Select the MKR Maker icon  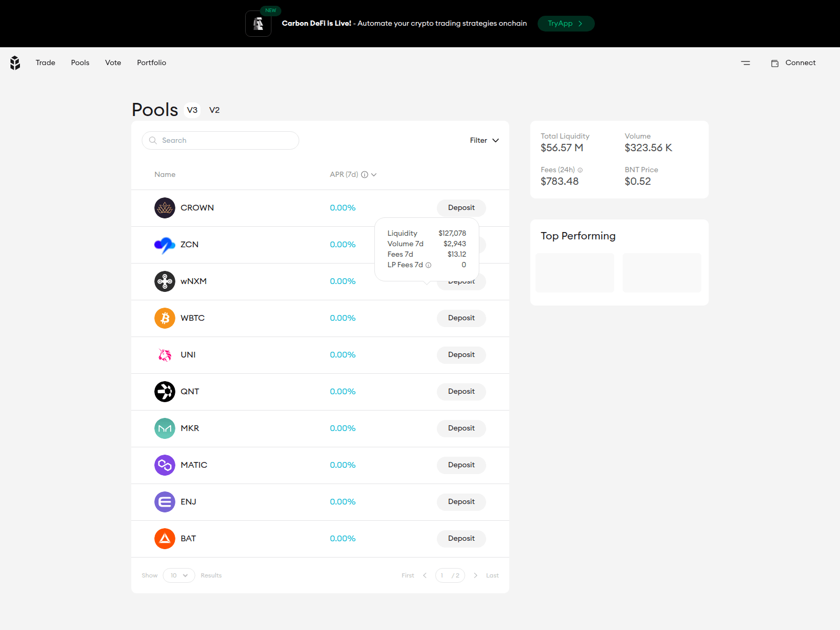tap(164, 428)
